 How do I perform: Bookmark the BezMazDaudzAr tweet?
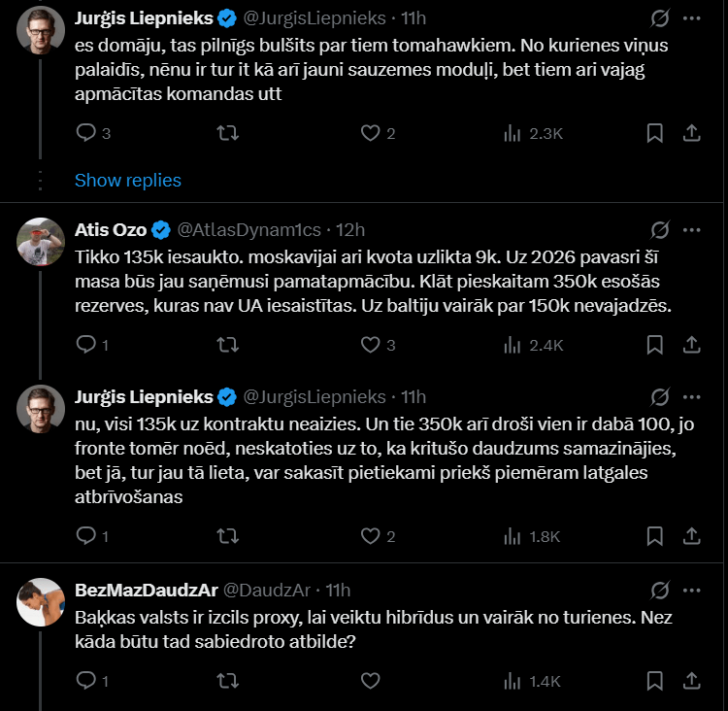click(x=655, y=680)
